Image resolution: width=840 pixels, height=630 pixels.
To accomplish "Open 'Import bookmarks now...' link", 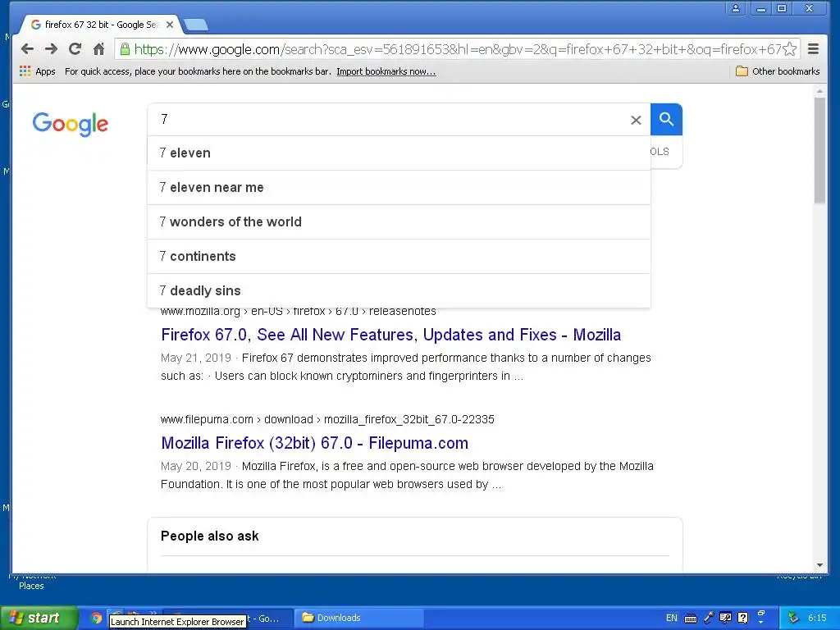I will [386, 71].
